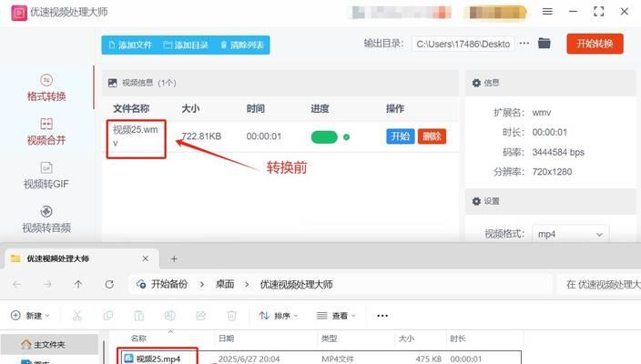Viewport: 641px width, 364px height.
Task: Click the red 删除 button for 视频25.wmv
Action: pos(432,136)
